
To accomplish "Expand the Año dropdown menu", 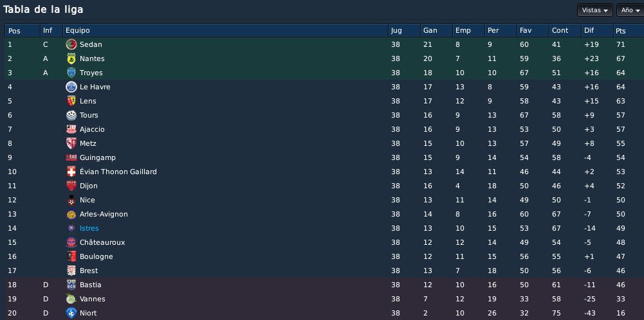I will click(x=631, y=10).
